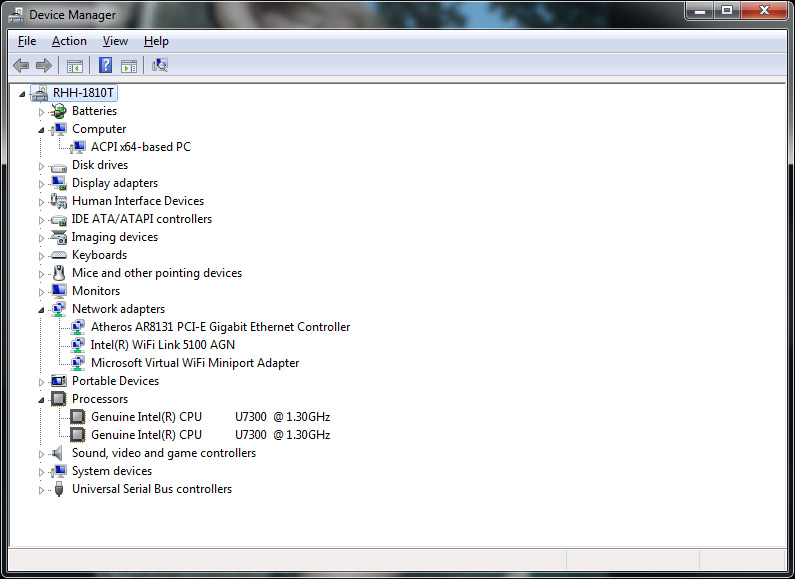The height and width of the screenshot is (579, 795).
Task: Collapse the Network adapters node
Action: pos(42,310)
